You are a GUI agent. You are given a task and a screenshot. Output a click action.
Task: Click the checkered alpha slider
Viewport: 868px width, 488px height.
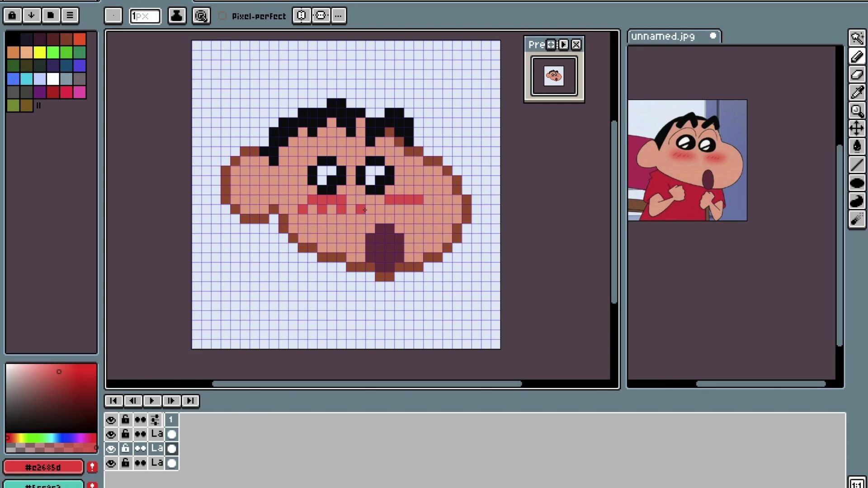pos(51,448)
